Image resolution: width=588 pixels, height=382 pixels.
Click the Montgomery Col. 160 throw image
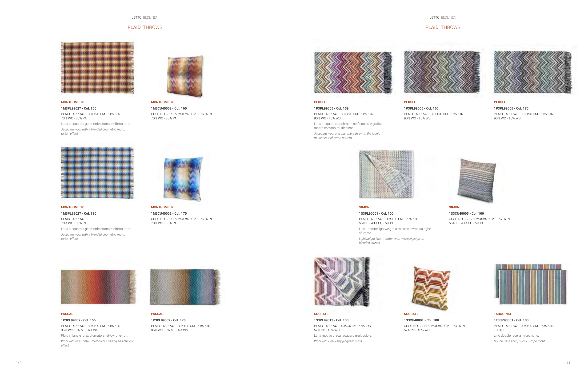point(97,68)
